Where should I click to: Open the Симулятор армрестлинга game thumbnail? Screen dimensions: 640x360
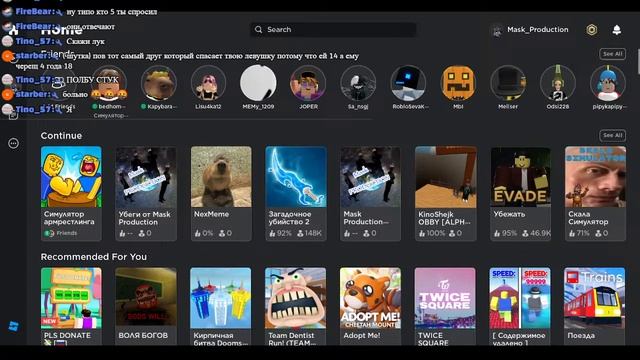coord(71,177)
